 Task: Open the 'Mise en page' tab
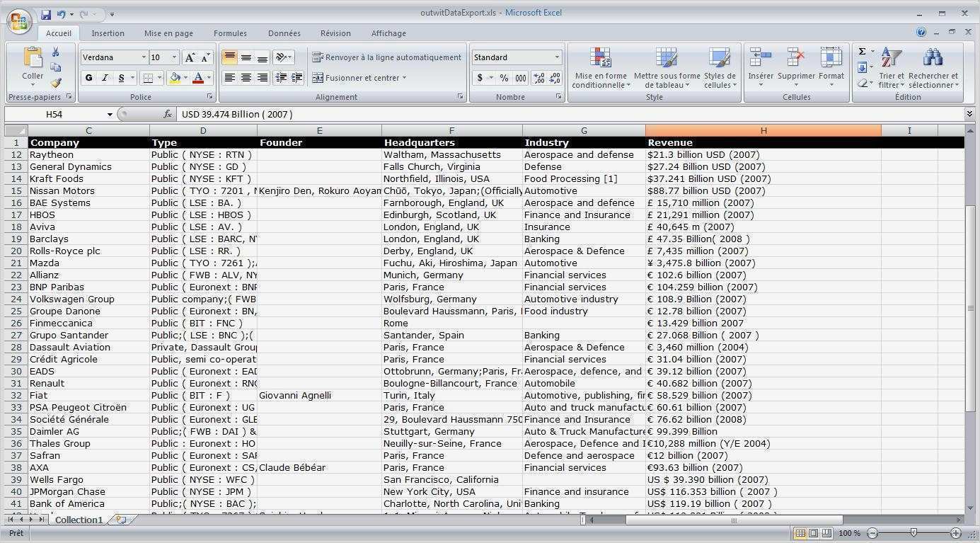(168, 33)
